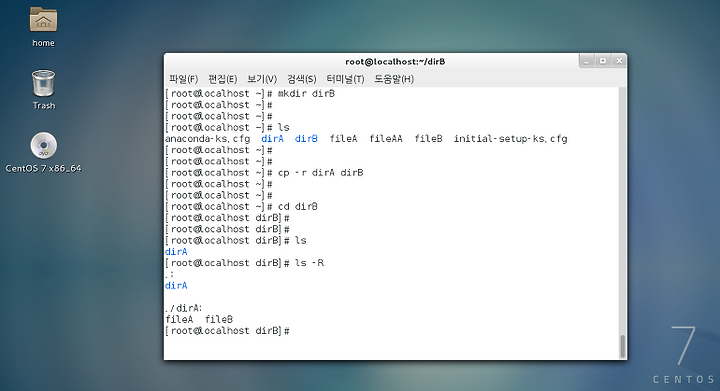This screenshot has height=391, width=720.
Task: Click the 'cp -r dirA dirB' command line
Action: click(x=264, y=173)
